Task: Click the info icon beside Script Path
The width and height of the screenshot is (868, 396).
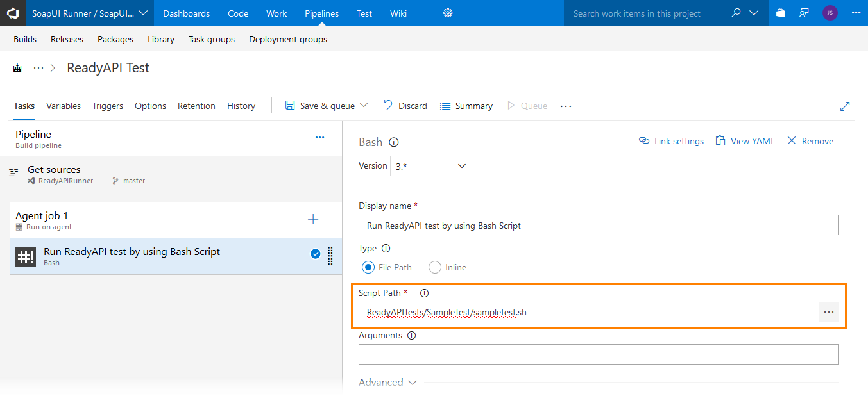Action: point(424,293)
